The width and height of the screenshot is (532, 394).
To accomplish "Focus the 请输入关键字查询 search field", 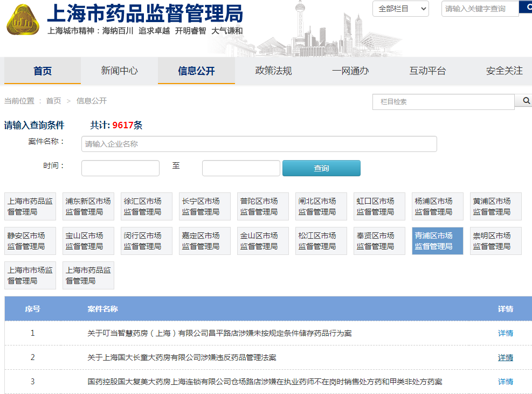I will coord(480,9).
